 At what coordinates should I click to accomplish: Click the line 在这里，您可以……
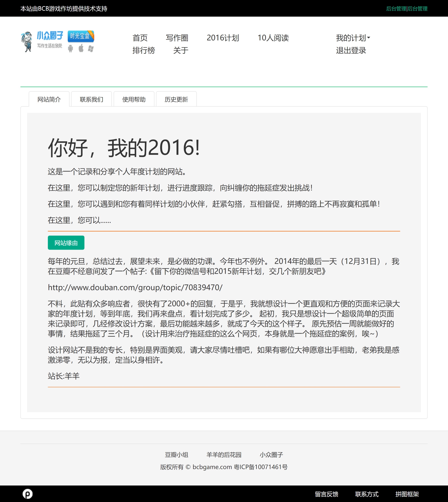tap(79, 220)
